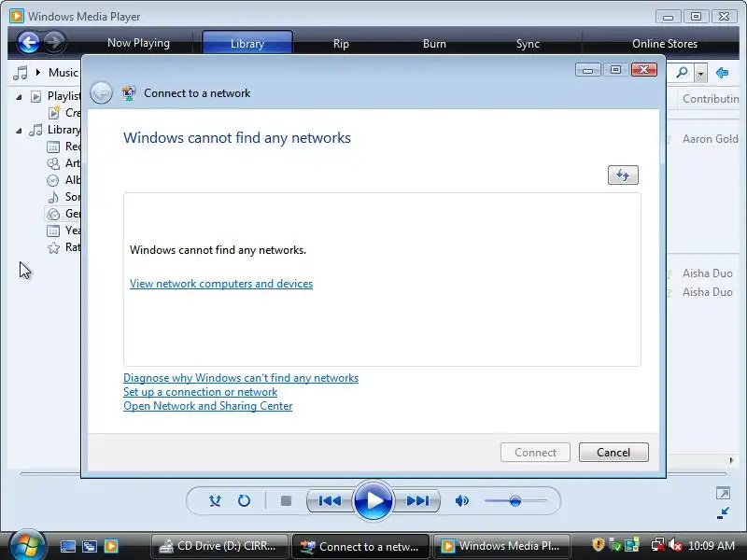
Task: Collapse the Playlists tree node
Action: coord(19,97)
